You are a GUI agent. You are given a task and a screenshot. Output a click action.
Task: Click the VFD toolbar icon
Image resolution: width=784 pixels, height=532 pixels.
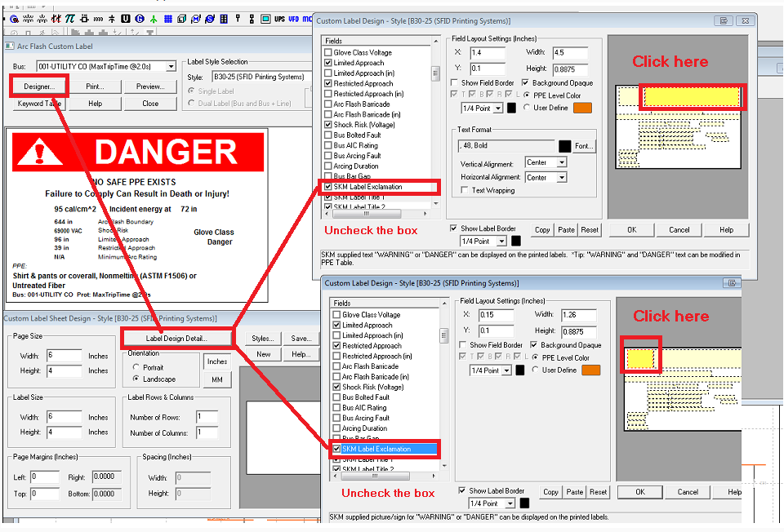(293, 18)
